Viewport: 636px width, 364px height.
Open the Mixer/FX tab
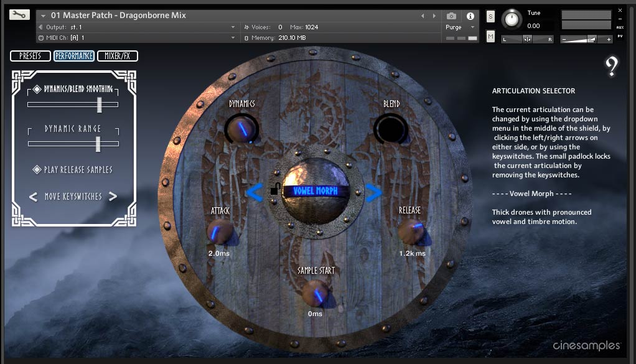point(117,56)
